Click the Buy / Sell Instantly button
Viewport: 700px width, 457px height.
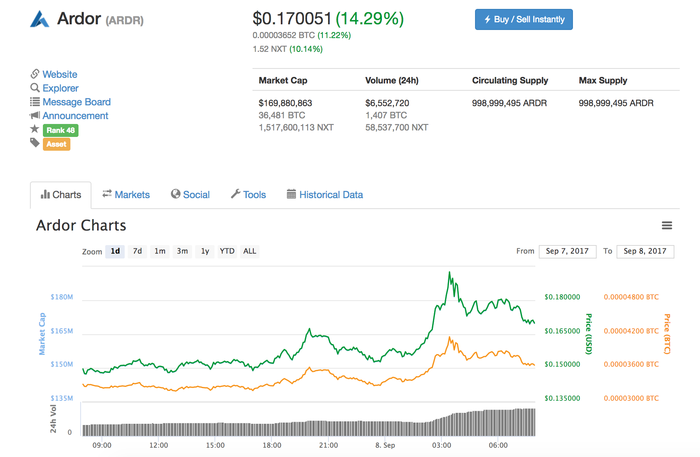pos(524,20)
